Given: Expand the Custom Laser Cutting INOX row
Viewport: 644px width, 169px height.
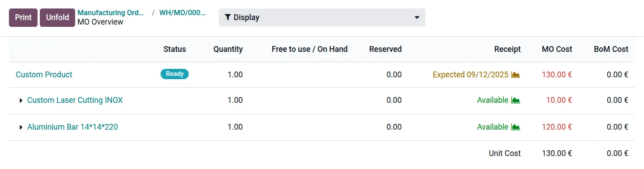Looking at the screenshot, I should pos(21,101).
